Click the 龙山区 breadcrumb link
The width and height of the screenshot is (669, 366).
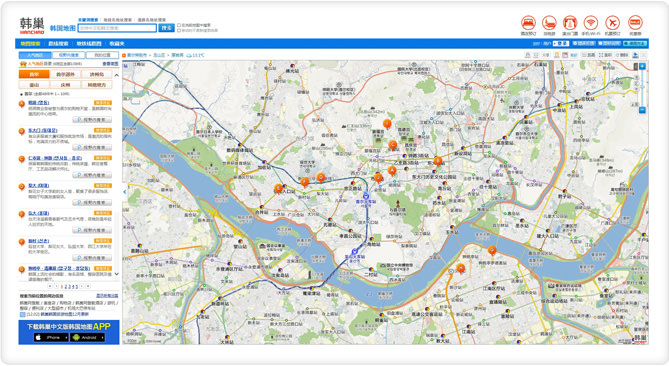(159, 55)
